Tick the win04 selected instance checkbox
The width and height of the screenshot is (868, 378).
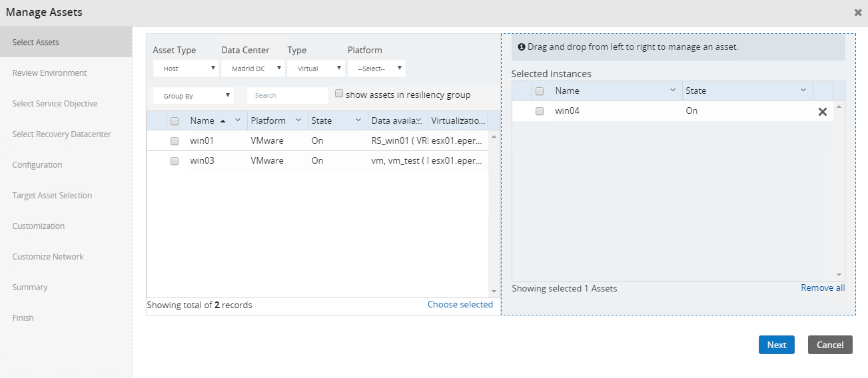click(x=540, y=111)
